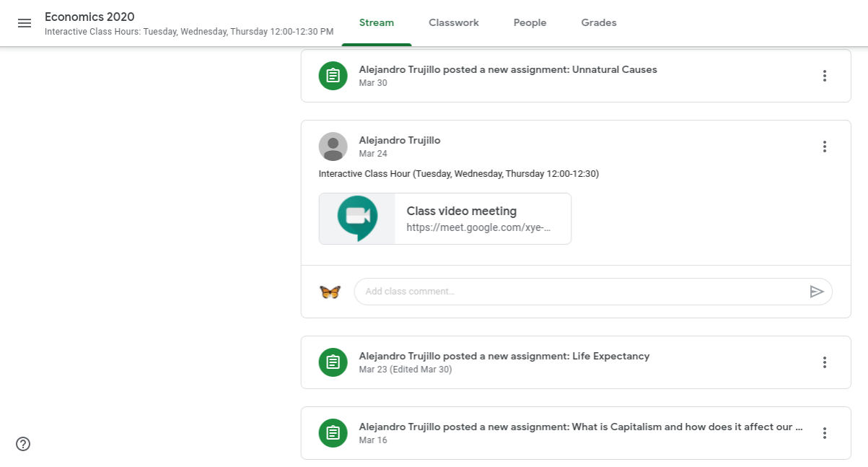Click the Life Expectancy assignment icon
Screen dimensions: 868x467
coord(333,362)
